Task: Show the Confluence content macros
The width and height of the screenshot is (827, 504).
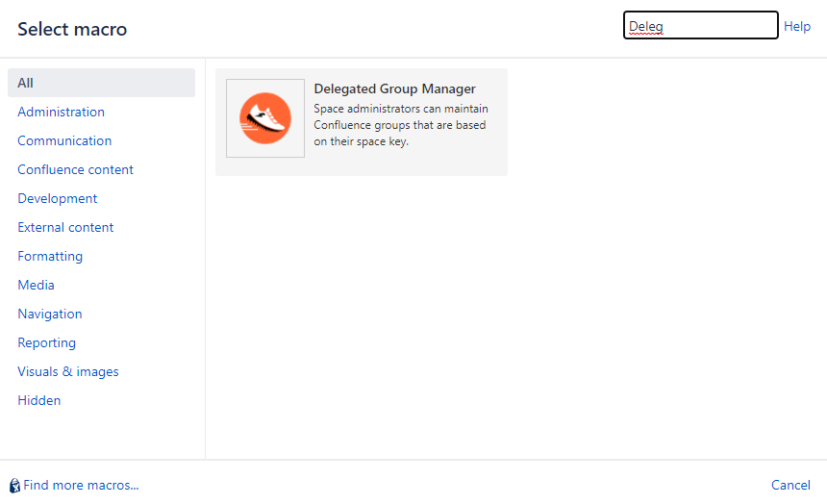Action: (75, 170)
